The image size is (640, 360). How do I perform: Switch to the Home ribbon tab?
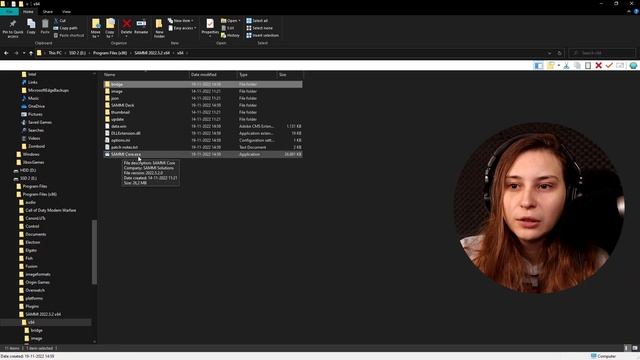pyautogui.click(x=28, y=12)
